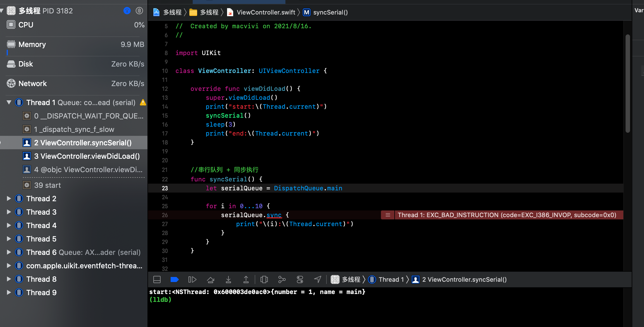Expand Thread 6 AX serial queue
This screenshot has height=327, width=644.
click(9, 252)
